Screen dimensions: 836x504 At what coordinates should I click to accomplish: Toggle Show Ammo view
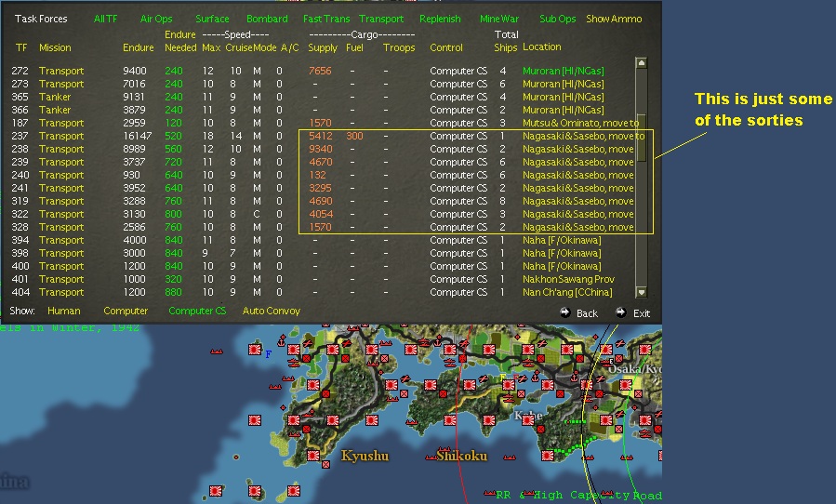point(614,19)
